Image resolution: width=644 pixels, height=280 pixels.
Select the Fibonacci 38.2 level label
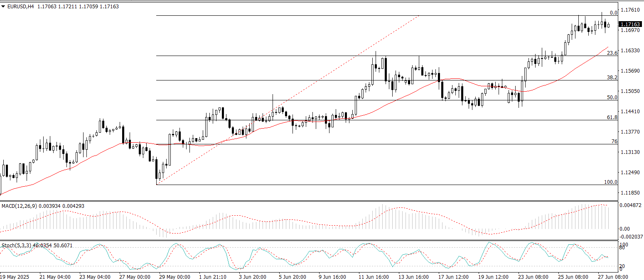612,78
